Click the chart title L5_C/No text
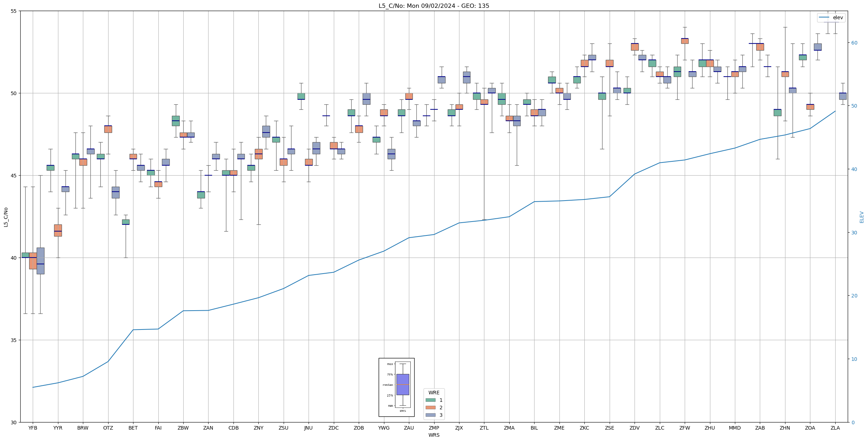The image size is (868, 441). tap(433, 6)
